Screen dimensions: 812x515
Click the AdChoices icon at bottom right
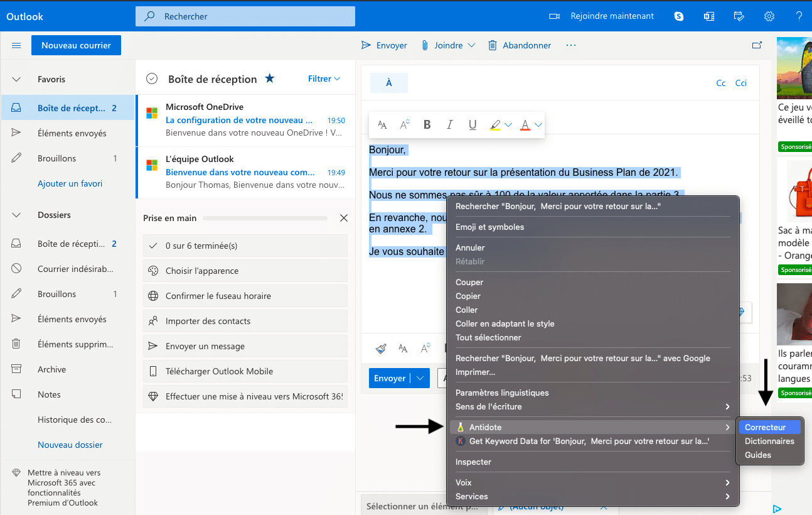[777, 509]
